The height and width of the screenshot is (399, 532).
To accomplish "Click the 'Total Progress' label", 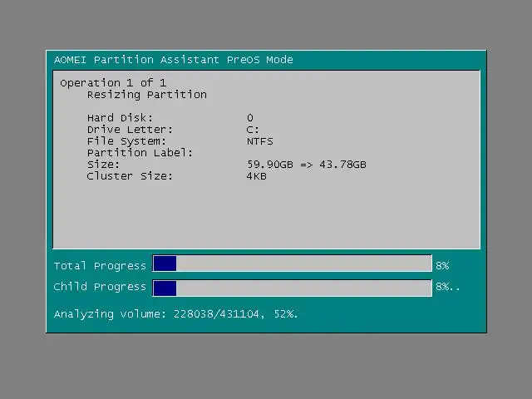I will coord(100,266).
